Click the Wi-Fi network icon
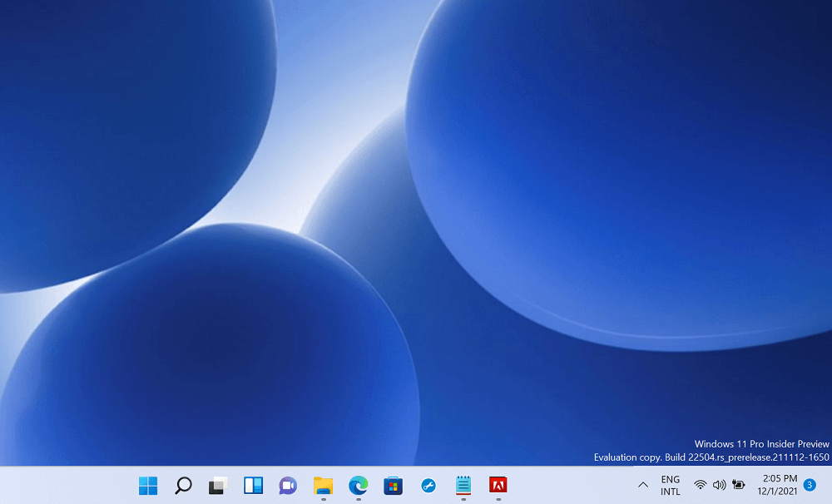This screenshot has height=504, width=832. [701, 485]
